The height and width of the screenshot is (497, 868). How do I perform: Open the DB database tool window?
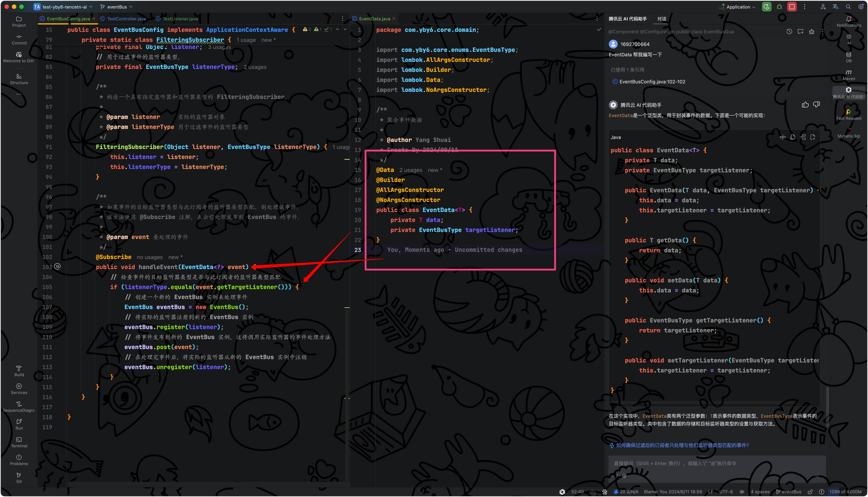(849, 57)
